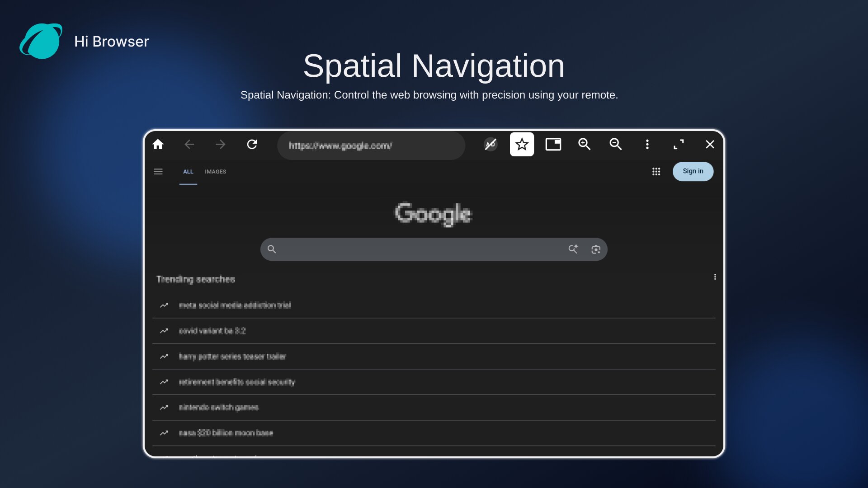868x488 pixels.
Task: Switch to the IMAGES tab
Action: pos(215,172)
